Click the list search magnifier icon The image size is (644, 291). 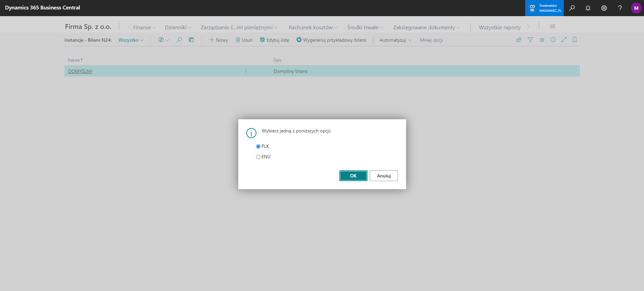pyautogui.click(x=179, y=40)
